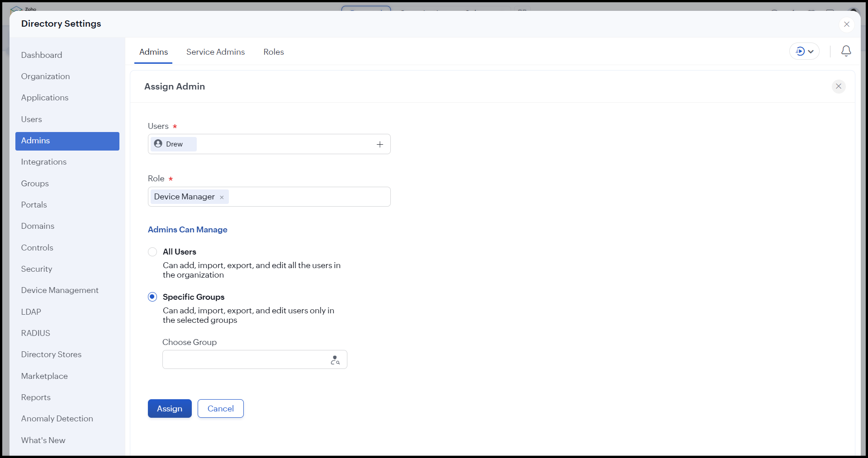The image size is (868, 458).
Task: Click the Assign button
Action: tap(170, 409)
